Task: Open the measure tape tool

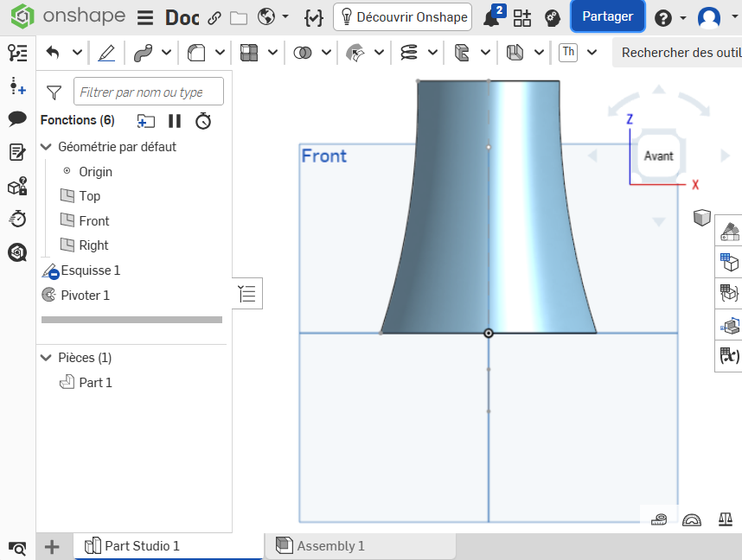Action: point(659,519)
